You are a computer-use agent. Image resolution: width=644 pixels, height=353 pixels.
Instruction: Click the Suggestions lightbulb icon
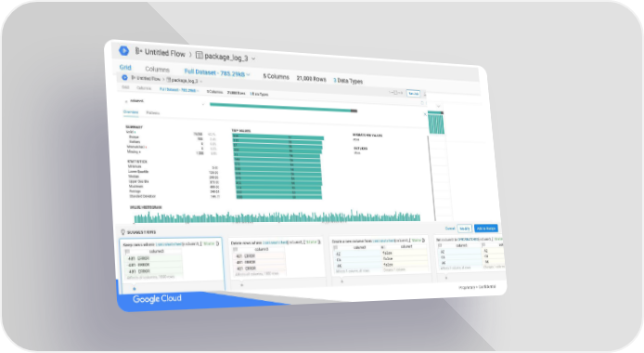click(x=122, y=232)
